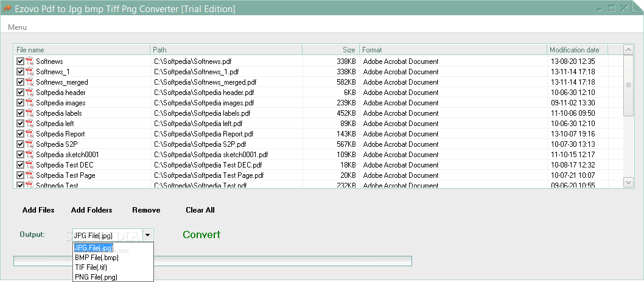Click the date 10-07-21 10:07

point(573,175)
